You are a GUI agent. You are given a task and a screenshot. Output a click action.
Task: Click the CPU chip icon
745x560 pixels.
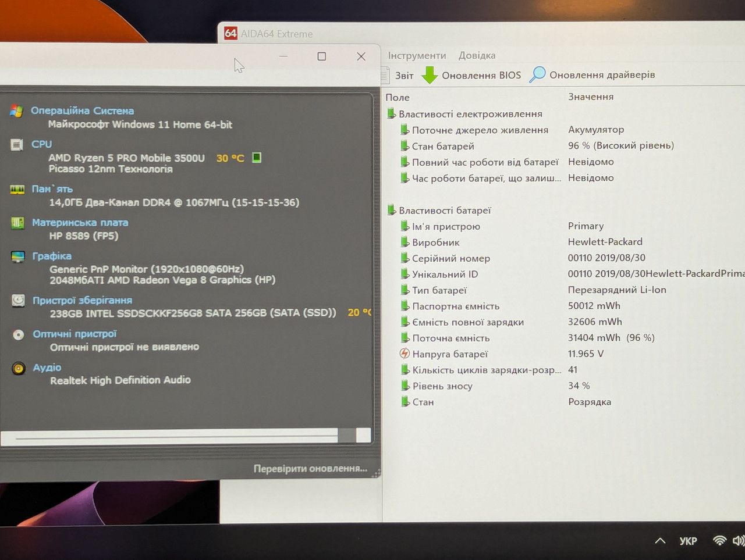[17, 145]
